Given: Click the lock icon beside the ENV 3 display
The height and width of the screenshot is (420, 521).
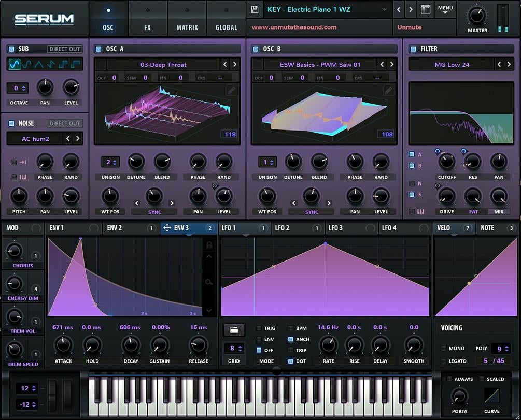Looking at the screenshot, I should 209,244.
